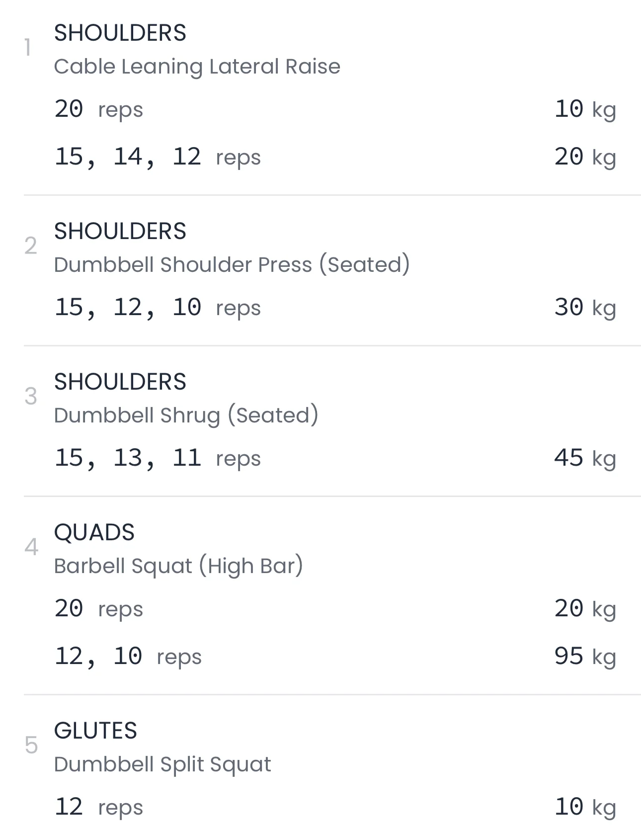
Task: Open the Dumbbell Shrug (Seated) entry
Action: (x=186, y=415)
